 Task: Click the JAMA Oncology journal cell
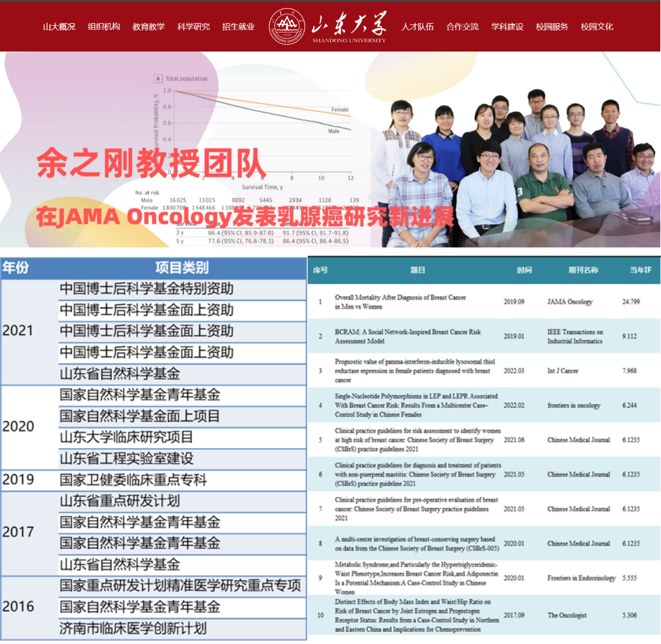[x=569, y=302]
